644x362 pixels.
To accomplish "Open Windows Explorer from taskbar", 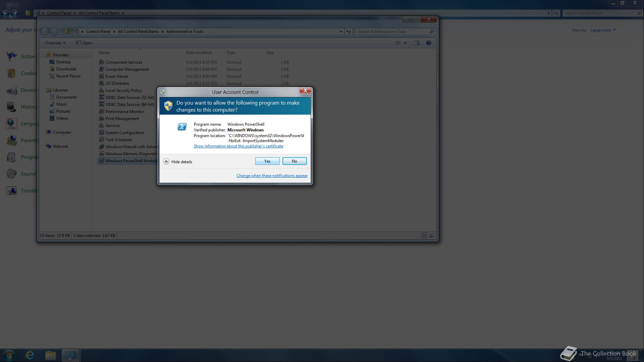I will (50, 355).
